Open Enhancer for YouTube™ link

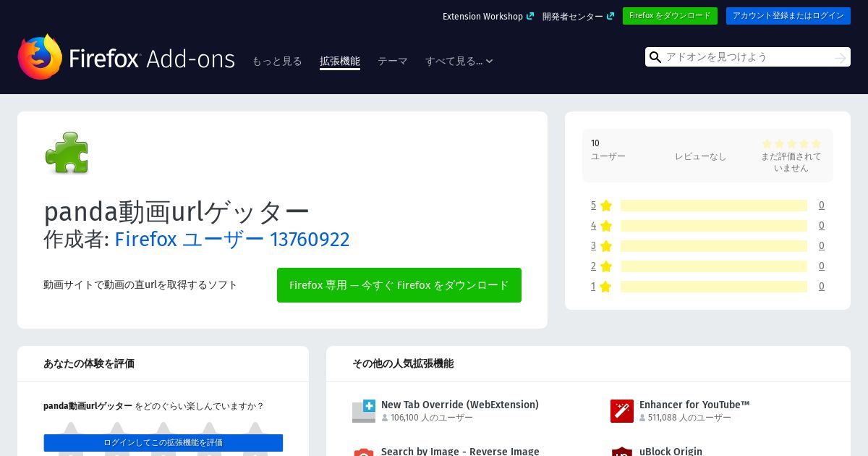pos(694,405)
